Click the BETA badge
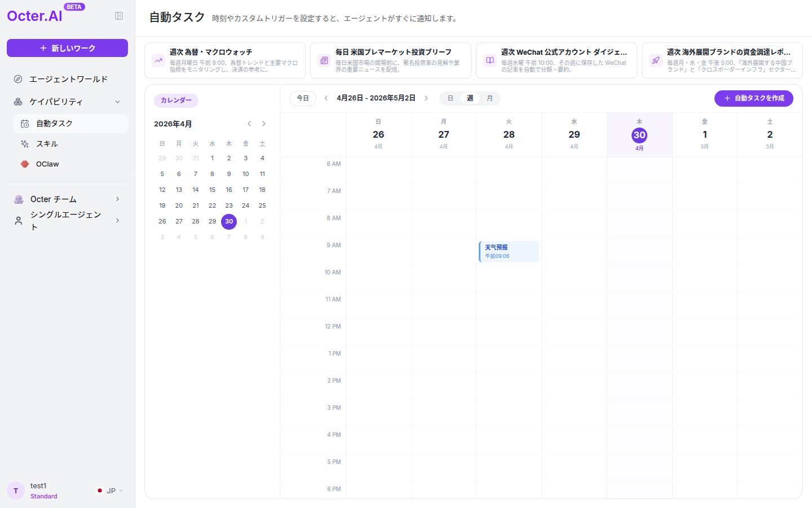812x508 pixels. click(x=74, y=7)
